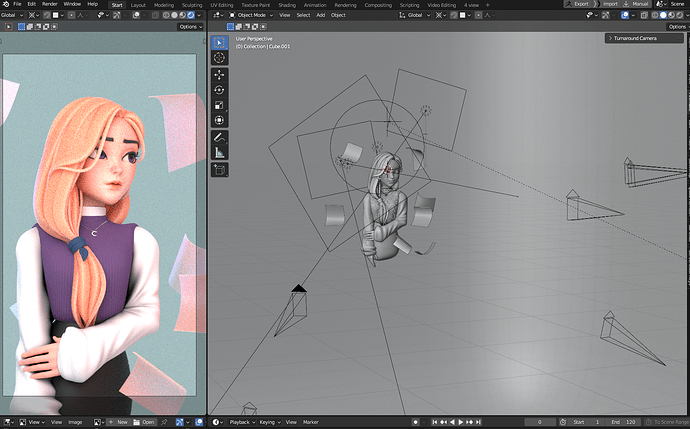Switch right viewport to solid shading
Viewport: 690px width, 429px height.
[x=663, y=15]
